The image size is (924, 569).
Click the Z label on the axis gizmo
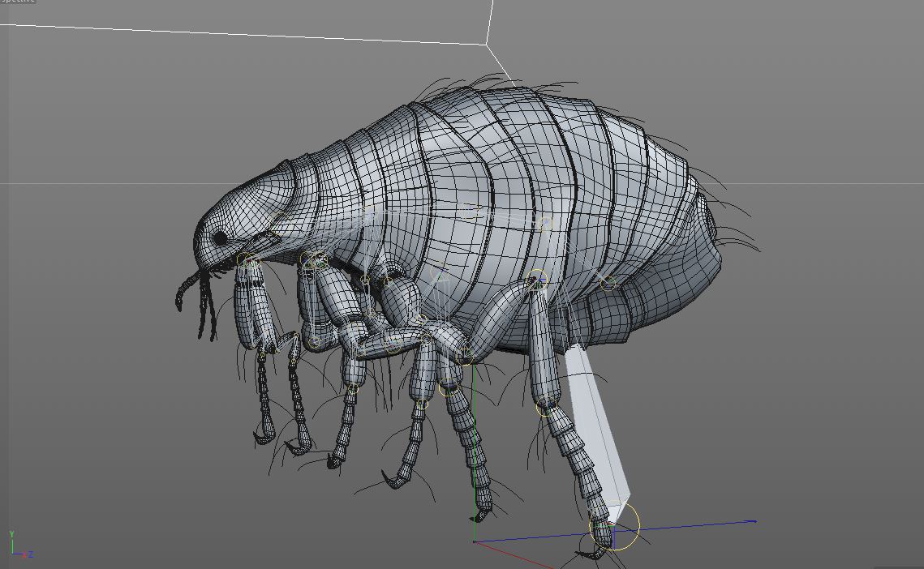pyautogui.click(x=30, y=554)
